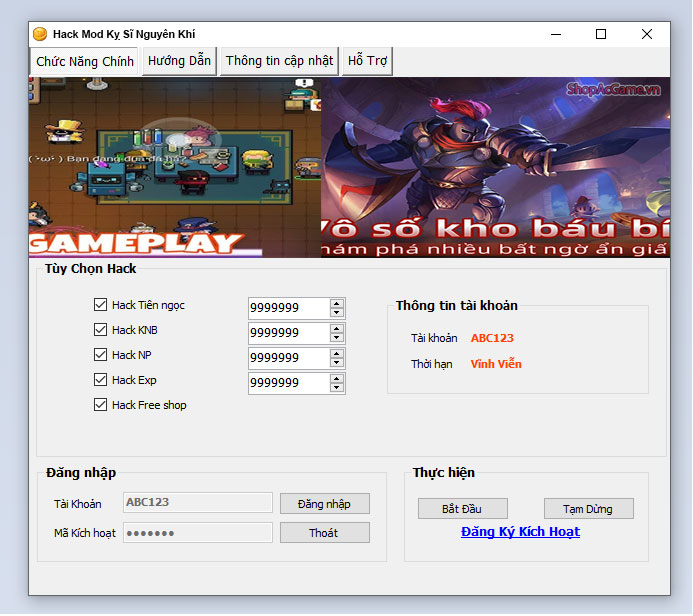Screen dimensions: 693x616
Task: Click the Tạm Dừng button
Action: click(589, 509)
